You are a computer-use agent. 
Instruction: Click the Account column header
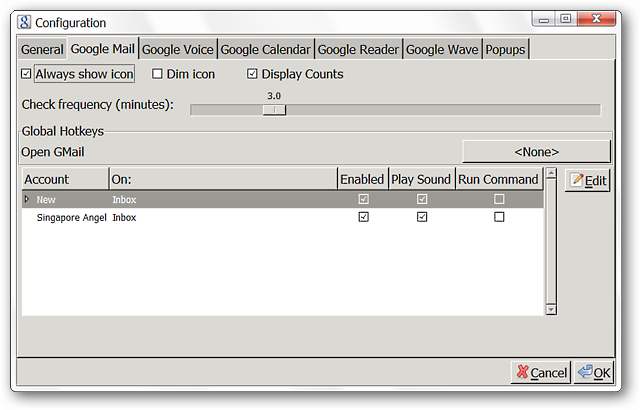pos(65,179)
